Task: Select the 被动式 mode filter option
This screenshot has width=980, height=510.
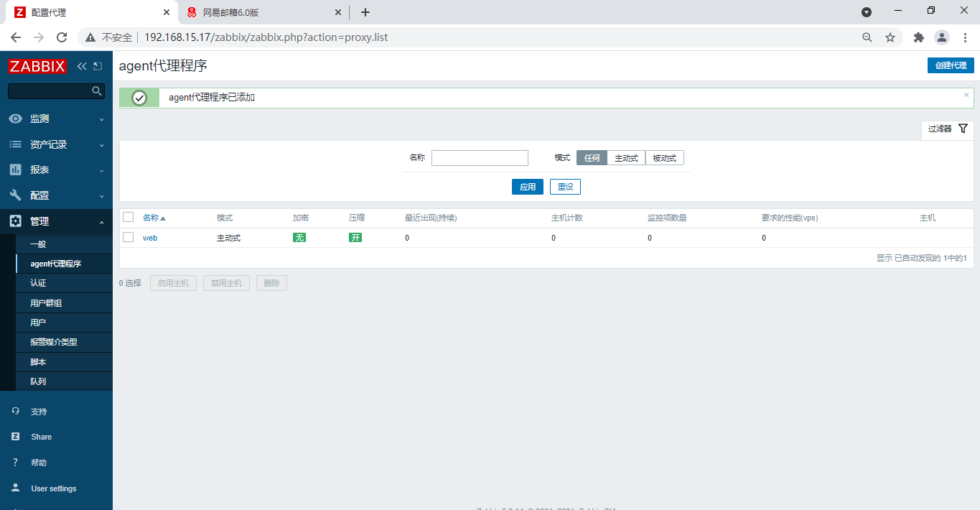Action: (x=665, y=158)
